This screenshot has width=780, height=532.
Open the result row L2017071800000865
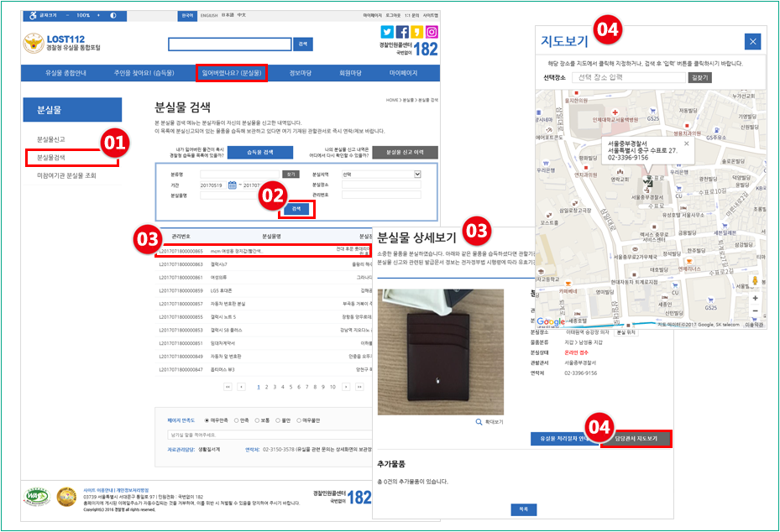click(x=264, y=251)
